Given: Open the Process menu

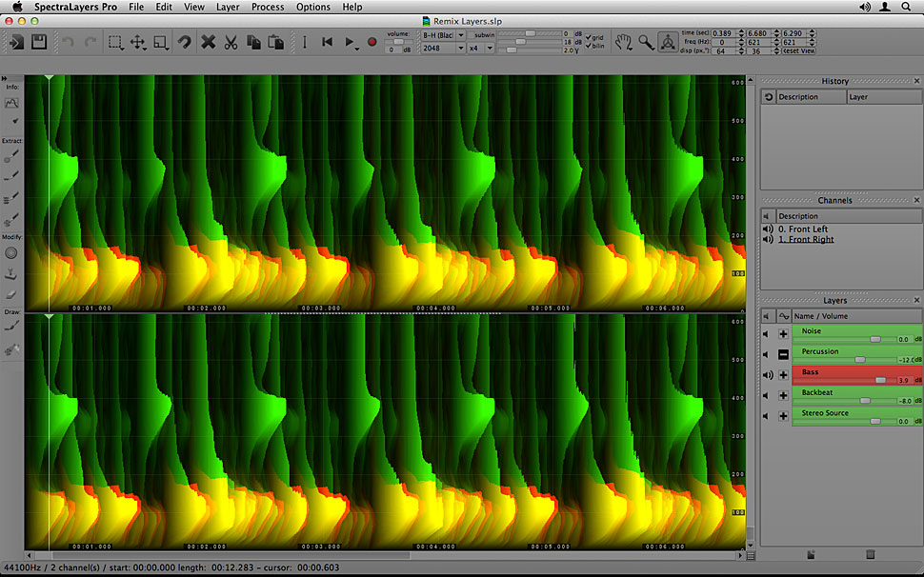Looking at the screenshot, I should [x=268, y=7].
